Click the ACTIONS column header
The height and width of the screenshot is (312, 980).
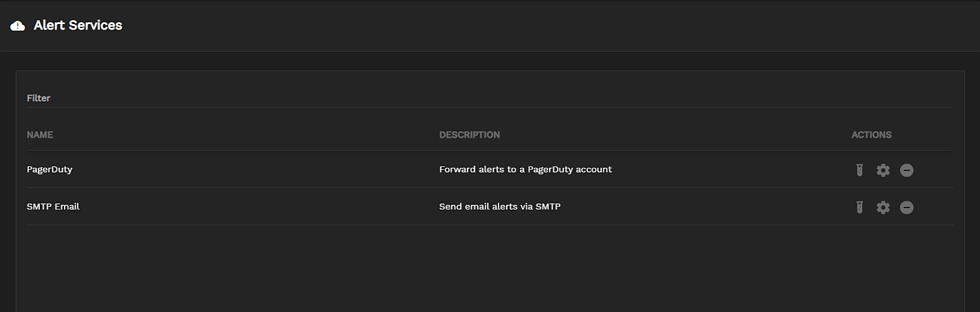pos(871,135)
